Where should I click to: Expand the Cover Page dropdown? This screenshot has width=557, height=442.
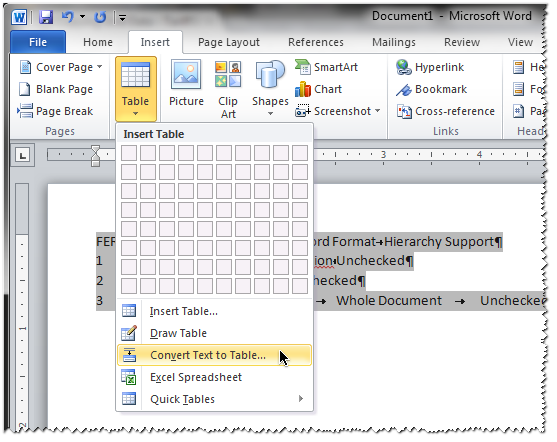click(x=99, y=67)
